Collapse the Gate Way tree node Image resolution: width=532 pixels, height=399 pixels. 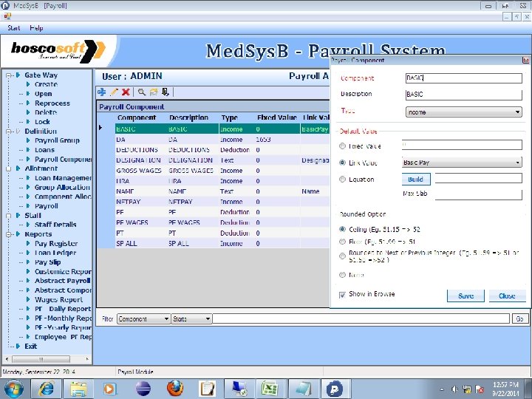pos(8,75)
